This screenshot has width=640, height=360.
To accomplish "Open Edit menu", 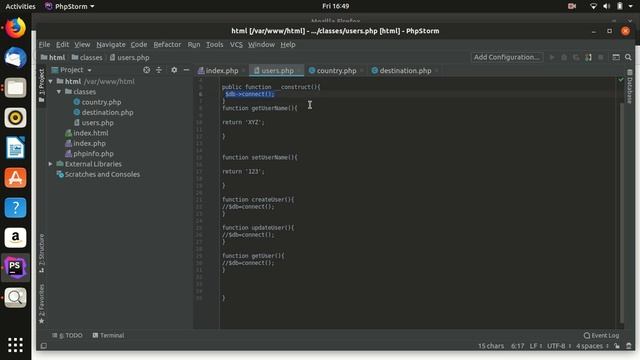I will pos(62,44).
